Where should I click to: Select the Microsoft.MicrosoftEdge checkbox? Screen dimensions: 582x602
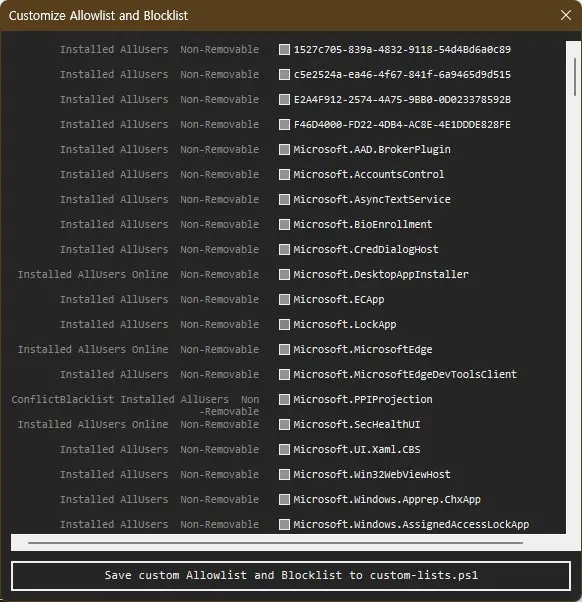(284, 349)
